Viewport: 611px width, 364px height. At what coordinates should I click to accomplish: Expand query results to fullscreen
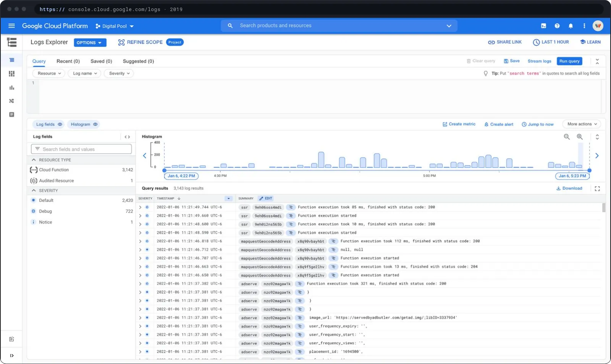597,188
